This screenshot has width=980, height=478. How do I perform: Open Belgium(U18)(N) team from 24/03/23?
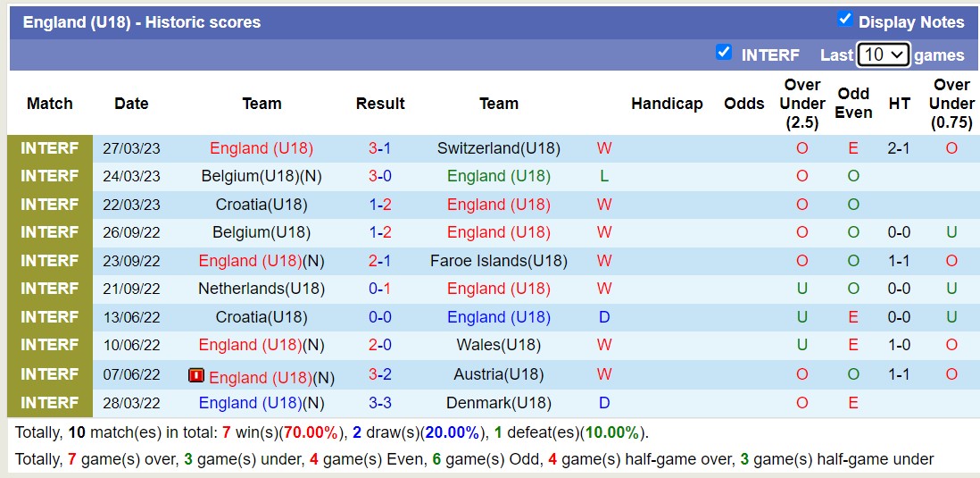262,176
